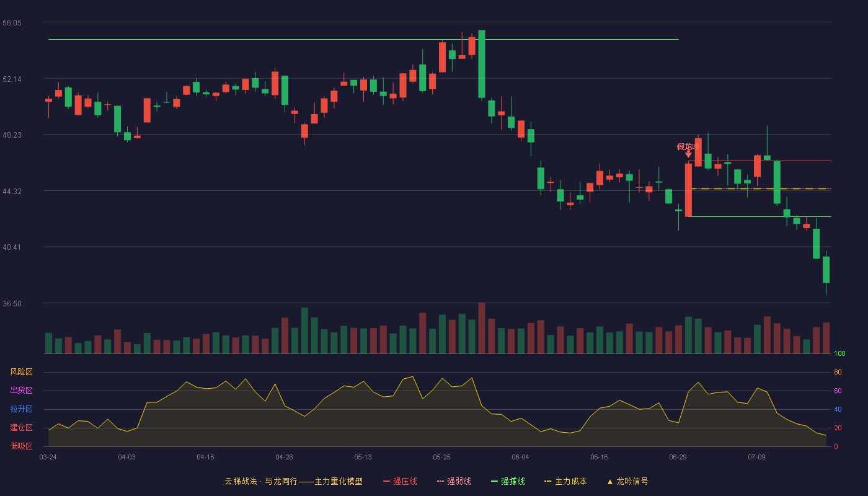Click the 44.32 price axis label

coord(12,192)
